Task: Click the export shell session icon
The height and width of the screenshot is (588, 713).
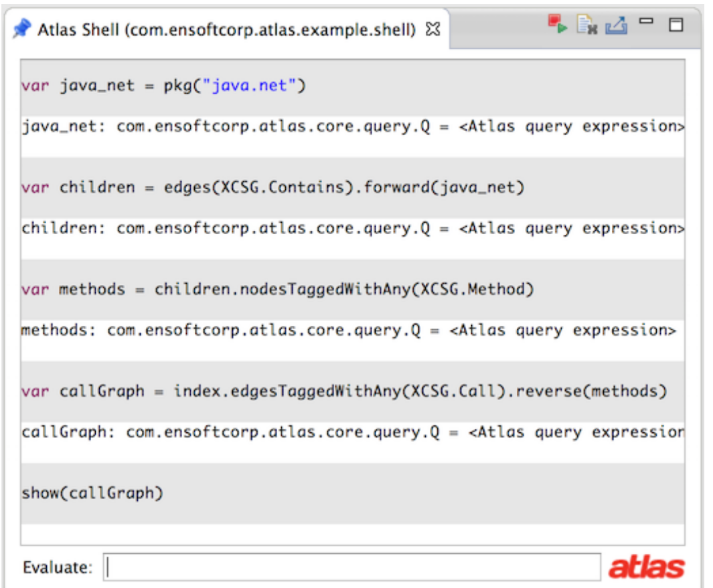Action: pos(616,25)
